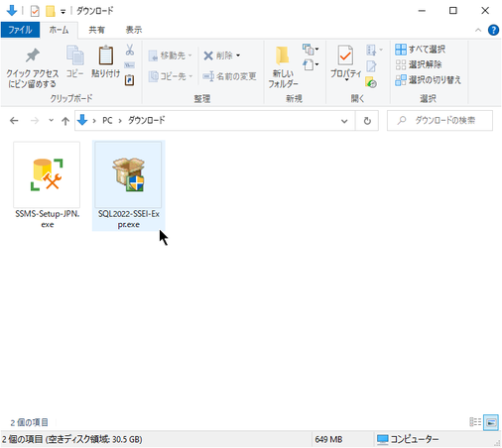Screen dimensions: 502x448
Task: Navigate forward with the right arrow
Action: (x=35, y=121)
